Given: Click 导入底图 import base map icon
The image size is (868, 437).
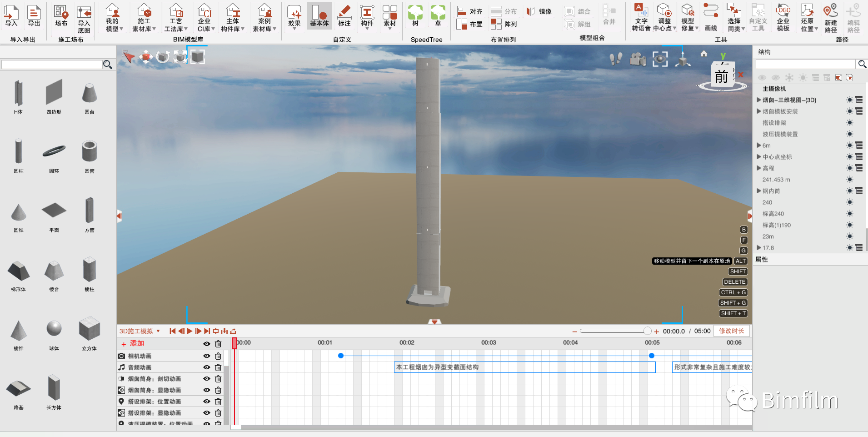Looking at the screenshot, I should 84,20.
